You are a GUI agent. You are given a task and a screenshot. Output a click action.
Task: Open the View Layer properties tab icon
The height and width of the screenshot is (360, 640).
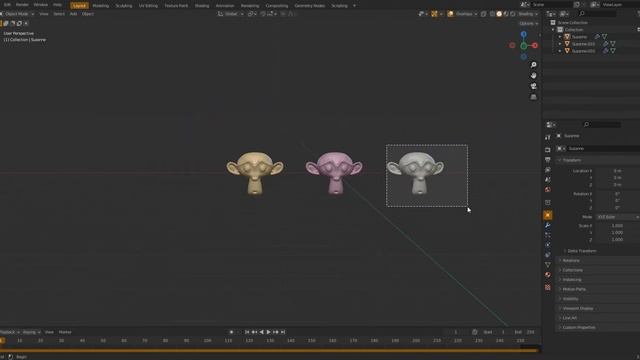(548, 169)
